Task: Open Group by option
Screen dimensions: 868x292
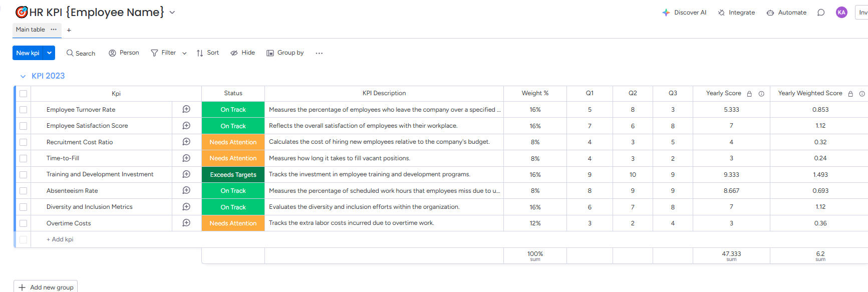Action: click(x=285, y=53)
